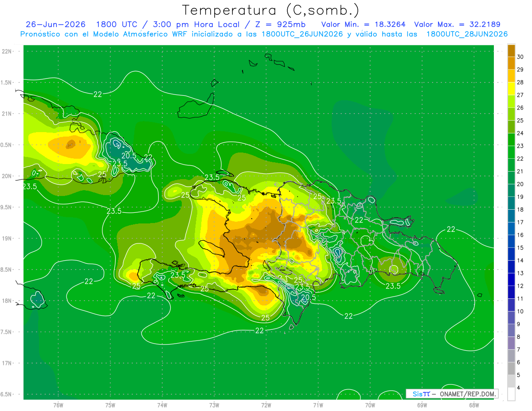Click the '73W' longitude axis label
This screenshot has width=532, height=411.
(214, 405)
